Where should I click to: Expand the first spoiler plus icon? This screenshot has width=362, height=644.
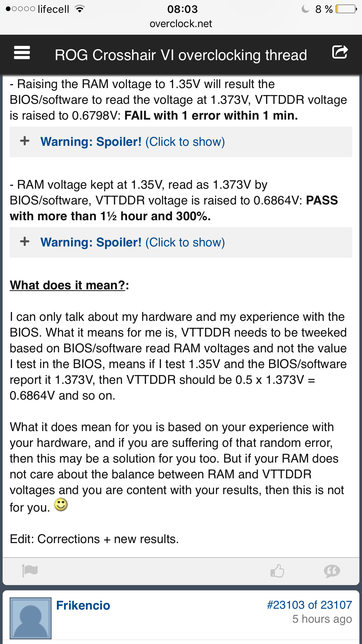pos(25,141)
